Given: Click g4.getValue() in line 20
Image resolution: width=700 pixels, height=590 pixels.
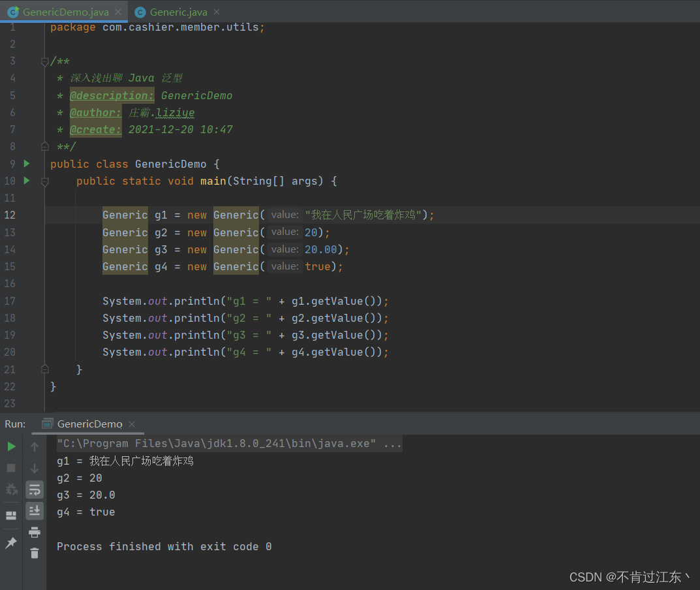Looking at the screenshot, I should 336,352.
